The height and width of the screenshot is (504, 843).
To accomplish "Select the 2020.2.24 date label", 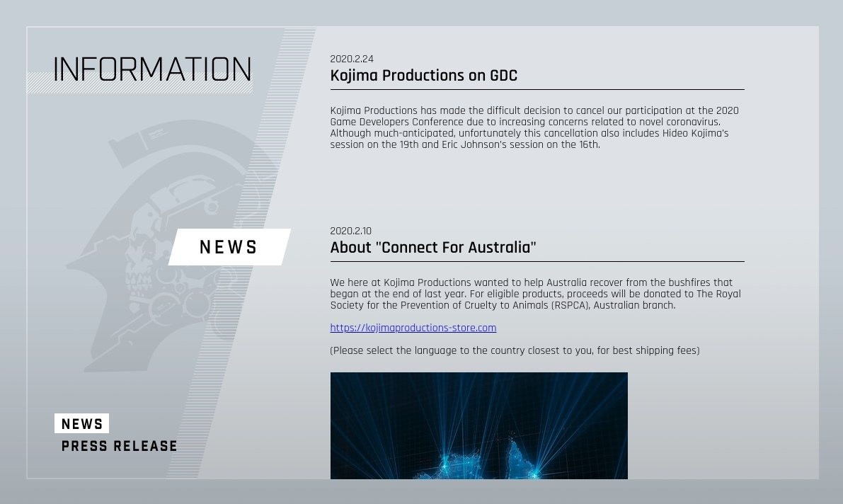I will click(351, 59).
